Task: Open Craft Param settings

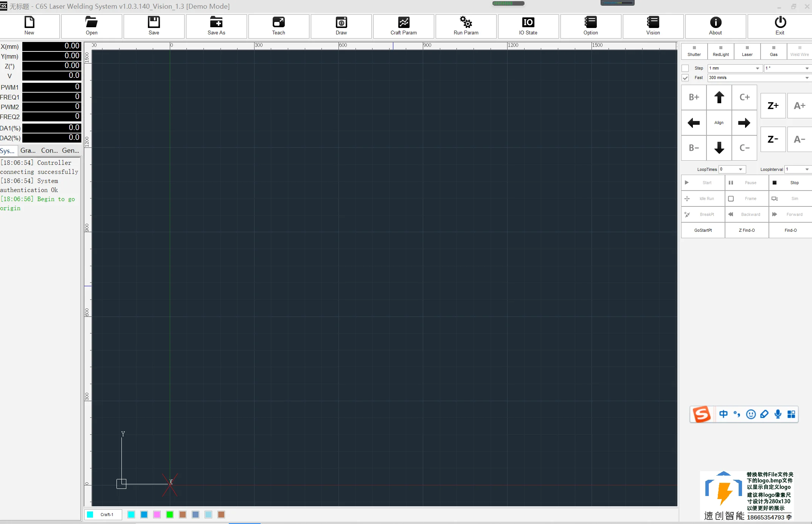Action: click(404, 26)
